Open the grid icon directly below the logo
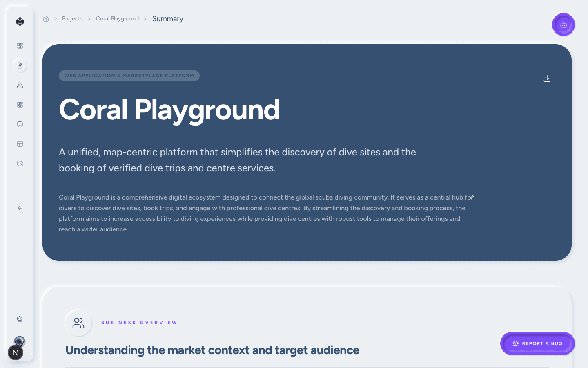 [x=20, y=46]
